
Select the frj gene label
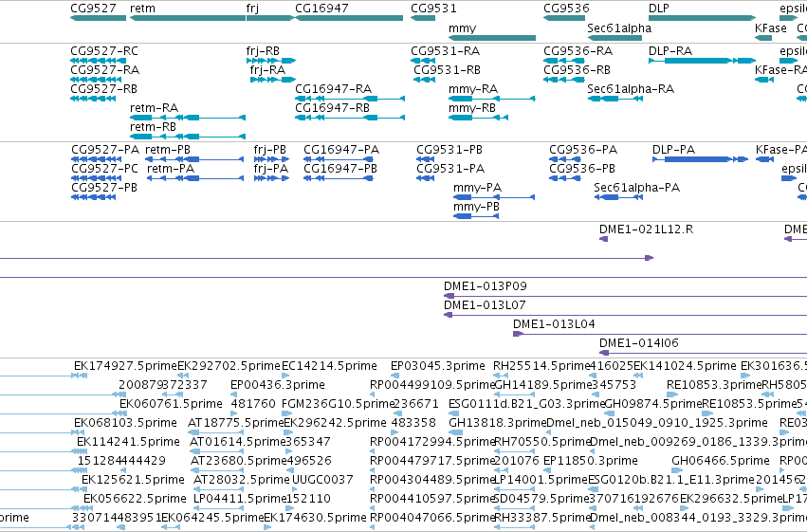(x=252, y=9)
